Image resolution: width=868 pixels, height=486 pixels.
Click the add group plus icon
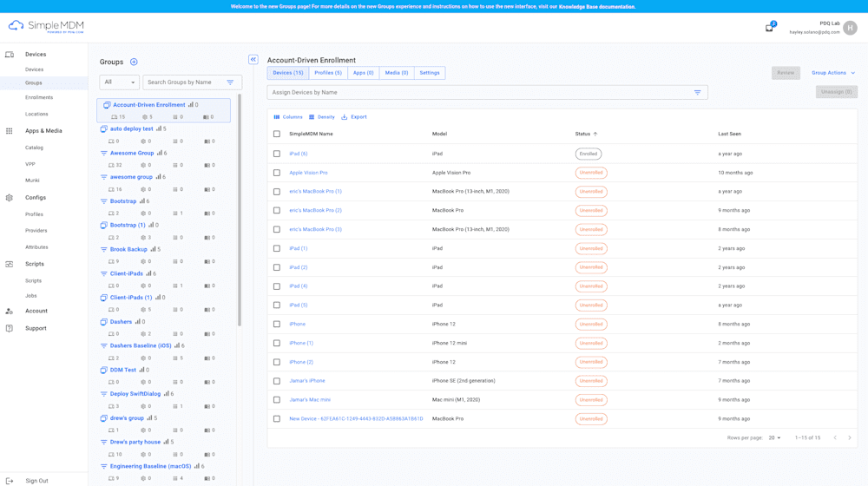point(134,62)
